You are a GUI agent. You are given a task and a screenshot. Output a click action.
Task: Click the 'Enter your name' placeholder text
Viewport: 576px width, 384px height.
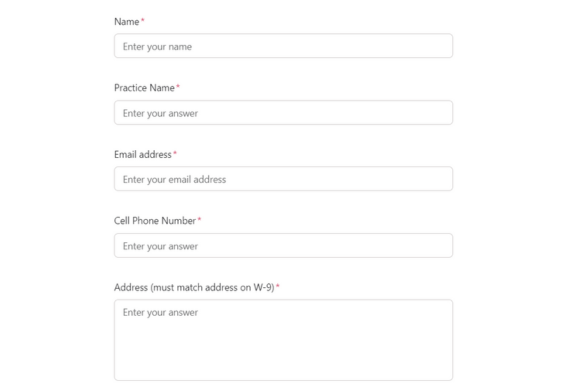click(x=157, y=47)
